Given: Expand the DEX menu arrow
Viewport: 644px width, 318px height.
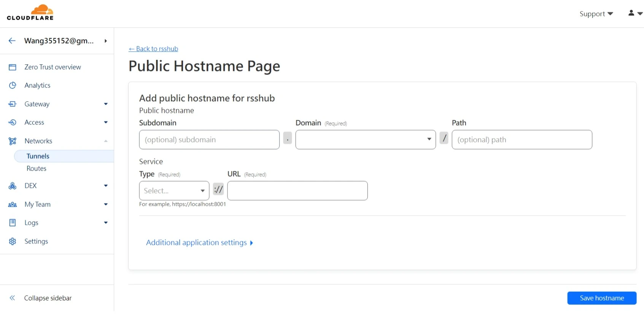Looking at the screenshot, I should pyautogui.click(x=106, y=186).
